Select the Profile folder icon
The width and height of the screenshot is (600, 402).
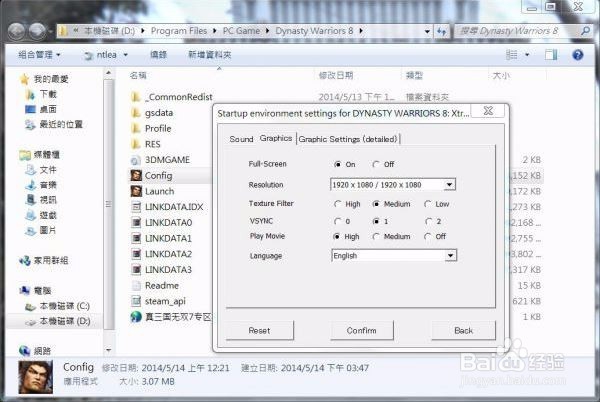[135, 129]
